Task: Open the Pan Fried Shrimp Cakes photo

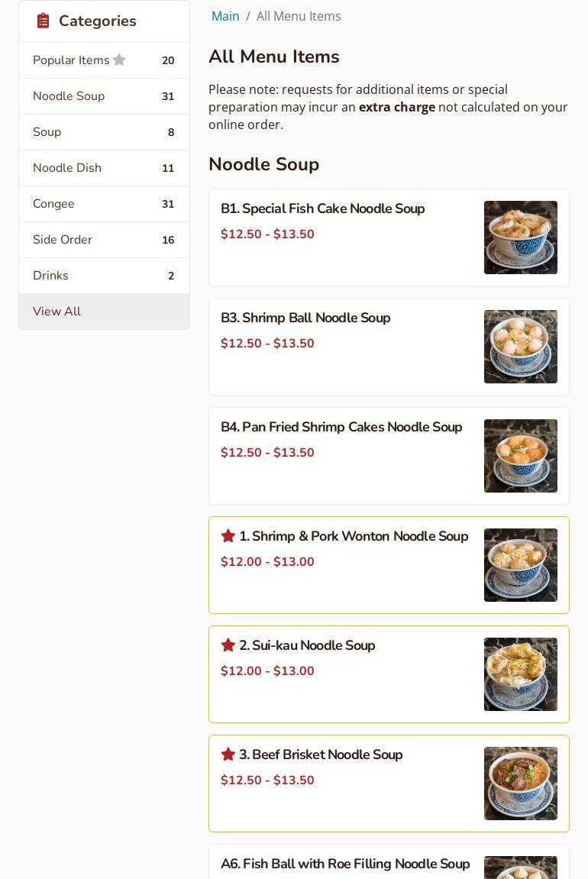Action: (520, 456)
